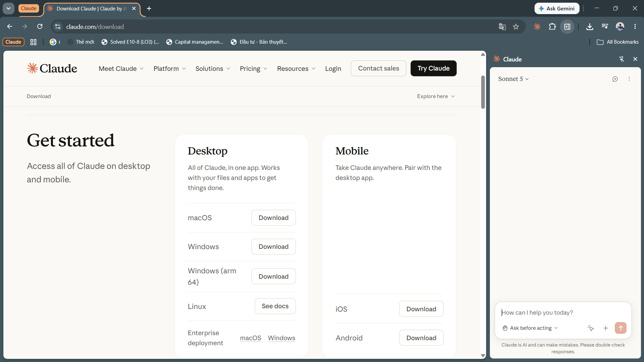The height and width of the screenshot is (362, 644).
Task: Open the Claude extension icon in toolbar
Action: [x=537, y=27]
